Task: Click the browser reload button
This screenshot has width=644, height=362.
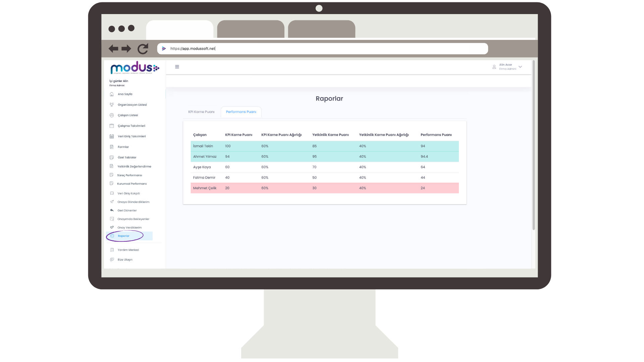Action: click(x=143, y=49)
